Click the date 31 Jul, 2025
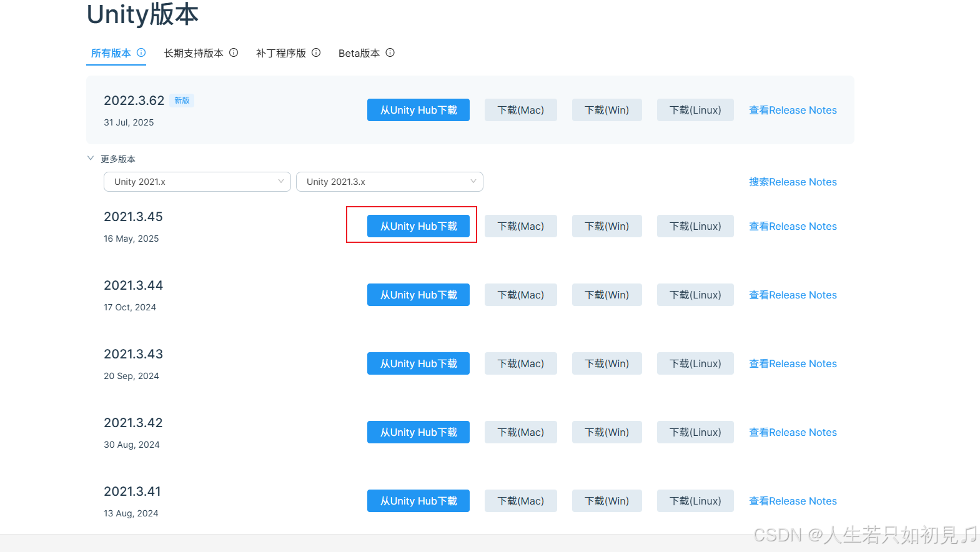The height and width of the screenshot is (552, 980). point(129,122)
